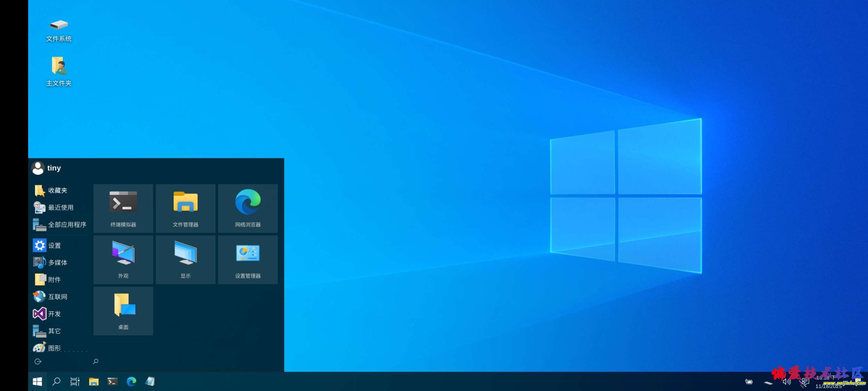Click the logout button in start menu

coord(38,361)
